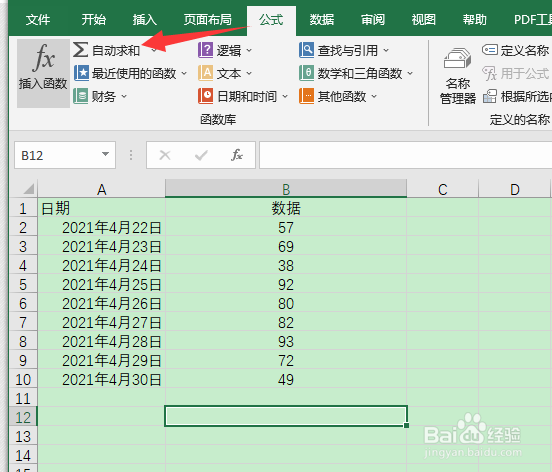Click the Date and Time (日期和时间) icon
The height and width of the screenshot is (472, 552).
point(206,96)
